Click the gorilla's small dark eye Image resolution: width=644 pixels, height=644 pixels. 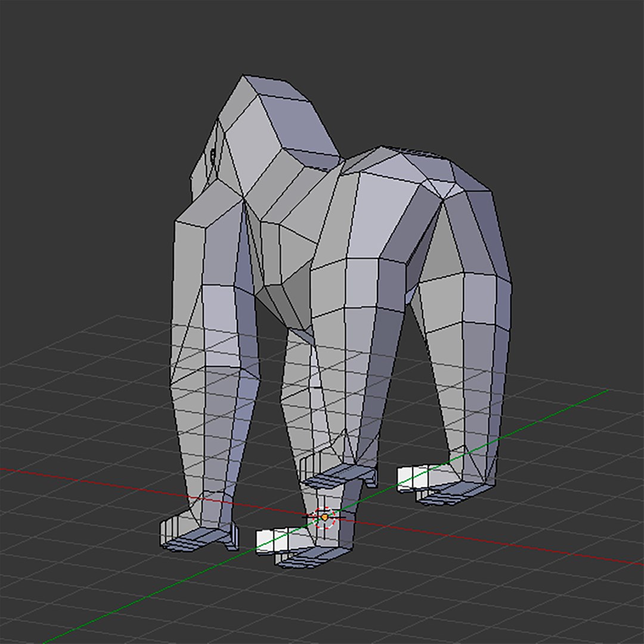click(213, 156)
